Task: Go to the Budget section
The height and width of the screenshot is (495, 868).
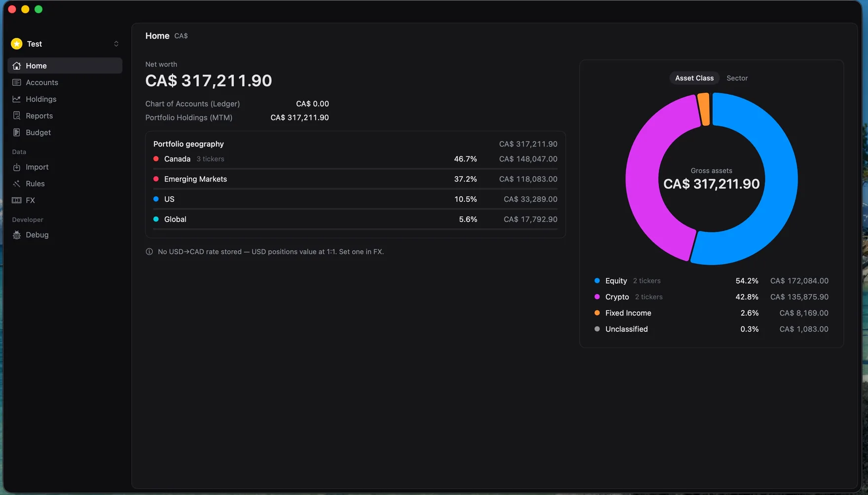Action: [65, 133]
